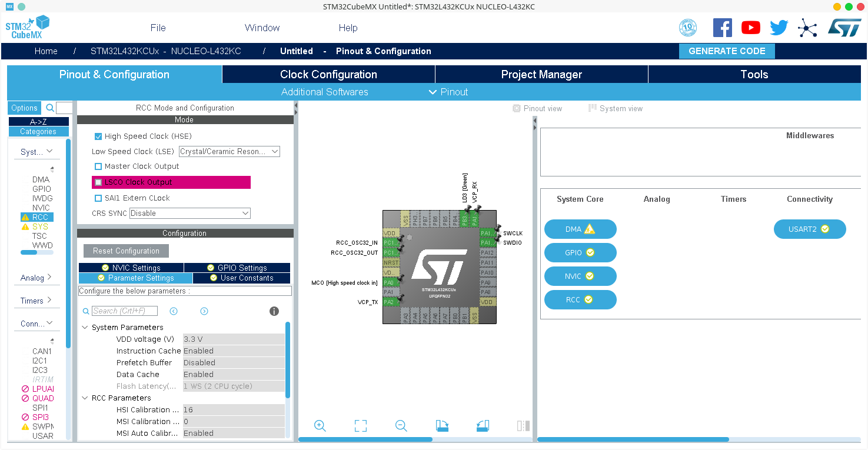Collapse the System Parameters section
Screen dimensions: 868x450
pos(85,328)
